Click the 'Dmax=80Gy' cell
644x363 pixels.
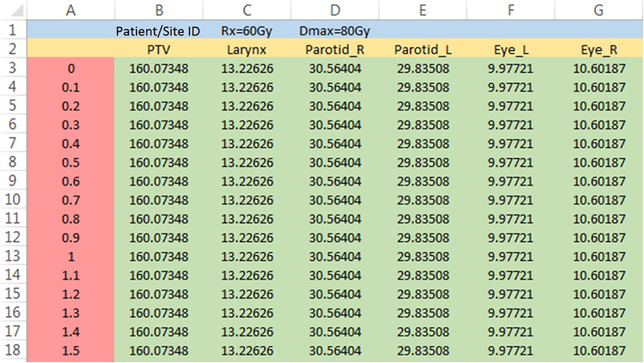(x=335, y=31)
